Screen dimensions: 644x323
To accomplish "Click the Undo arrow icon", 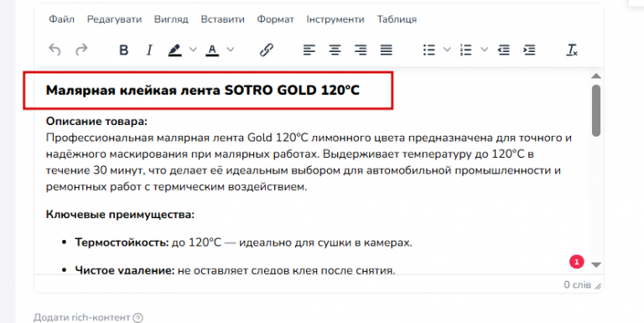I will [55, 49].
